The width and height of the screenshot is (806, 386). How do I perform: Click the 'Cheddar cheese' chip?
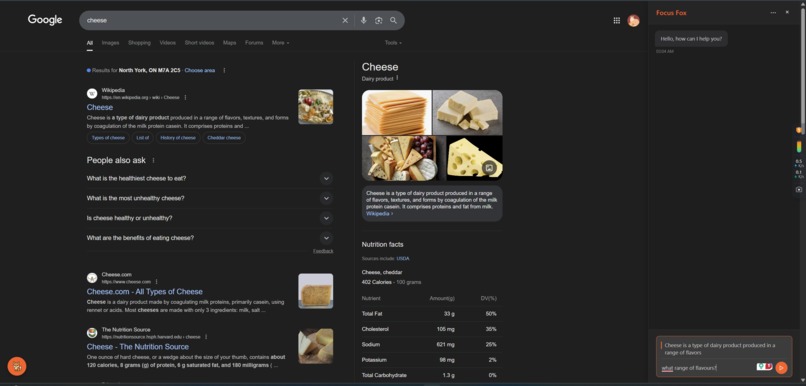click(224, 138)
